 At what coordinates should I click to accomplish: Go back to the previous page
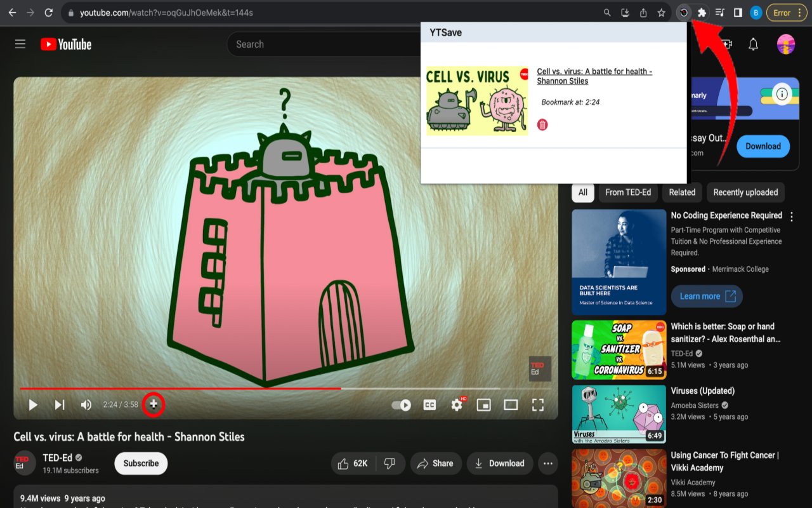tap(12, 13)
